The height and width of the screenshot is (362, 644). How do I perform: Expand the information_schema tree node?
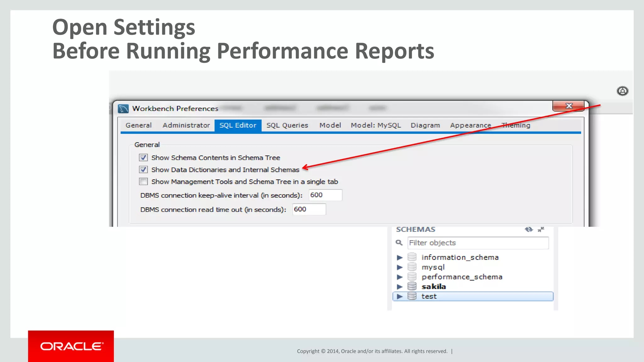(400, 257)
